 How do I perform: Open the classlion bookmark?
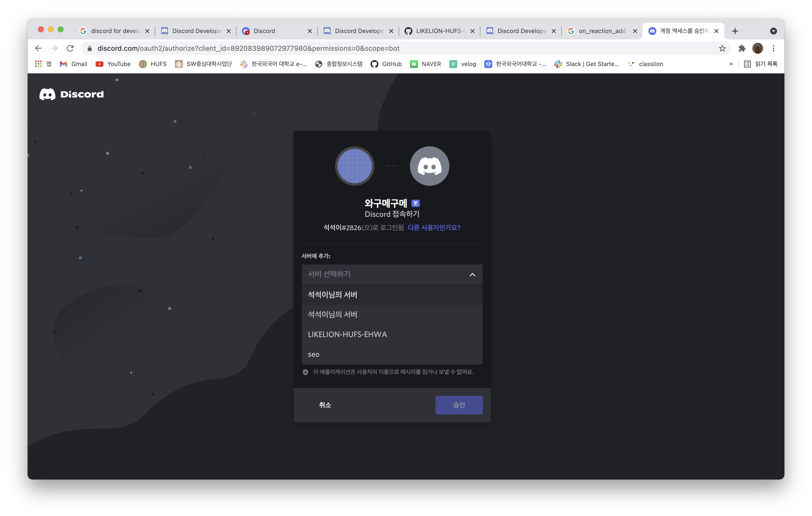click(x=645, y=64)
